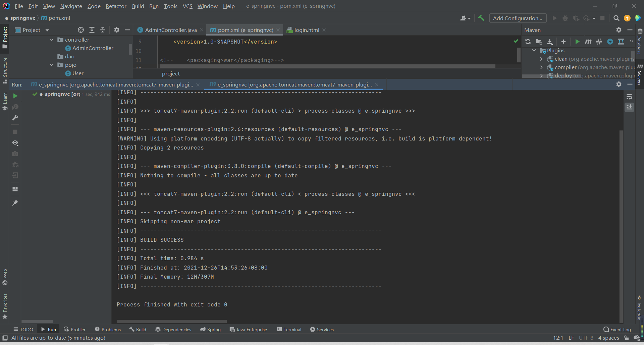Rerun e_springnvc via green play icon
Viewport: 644px width, 345px height.
click(15, 96)
